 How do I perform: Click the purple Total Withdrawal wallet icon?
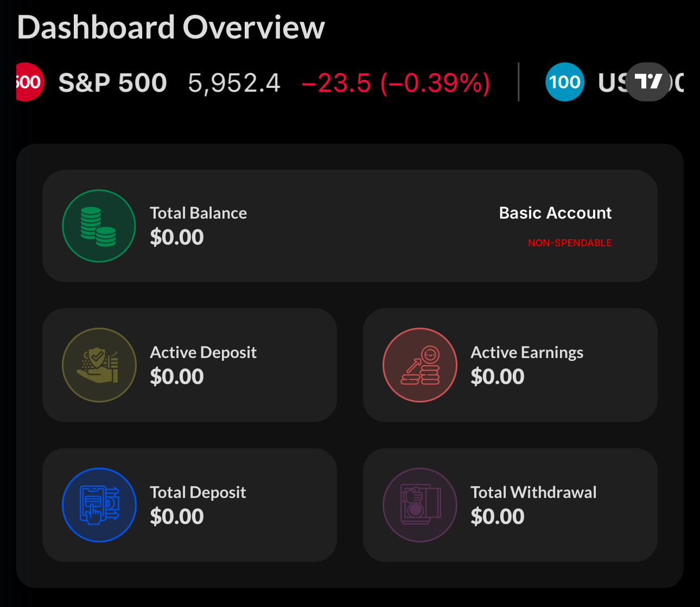pyautogui.click(x=420, y=505)
